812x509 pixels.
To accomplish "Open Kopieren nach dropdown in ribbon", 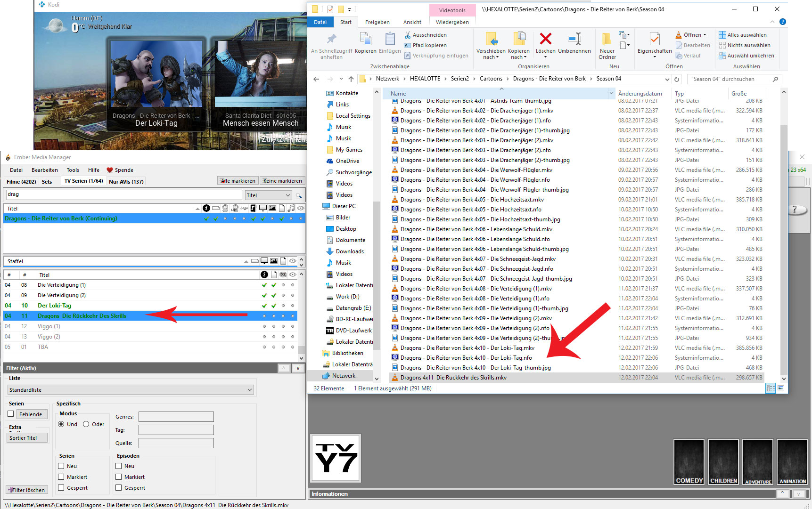I will pyautogui.click(x=518, y=54).
